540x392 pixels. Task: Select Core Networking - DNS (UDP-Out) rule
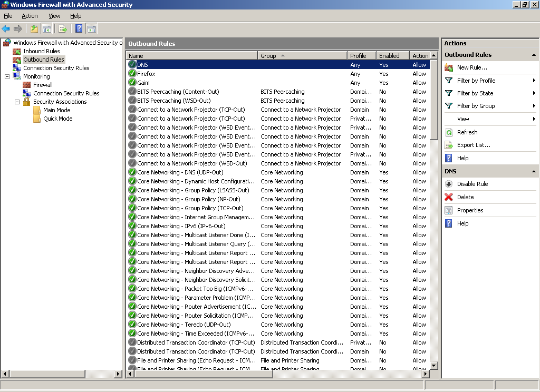coord(278,172)
